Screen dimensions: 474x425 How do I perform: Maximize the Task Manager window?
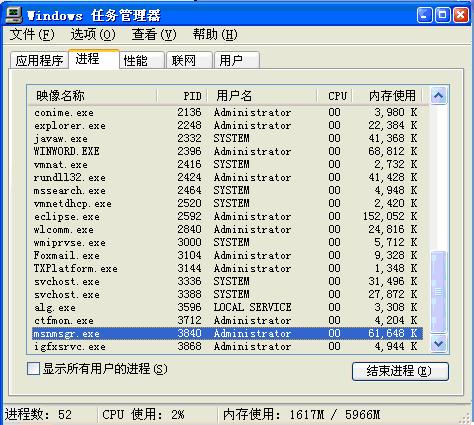(x=443, y=15)
